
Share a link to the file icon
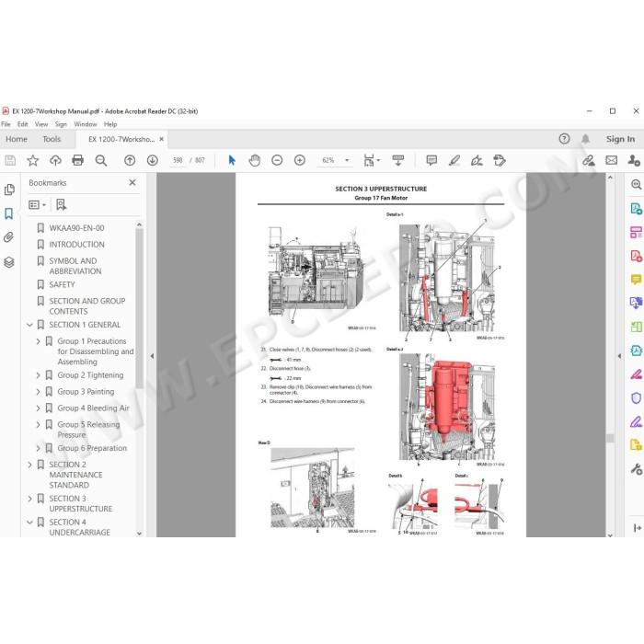[589, 160]
